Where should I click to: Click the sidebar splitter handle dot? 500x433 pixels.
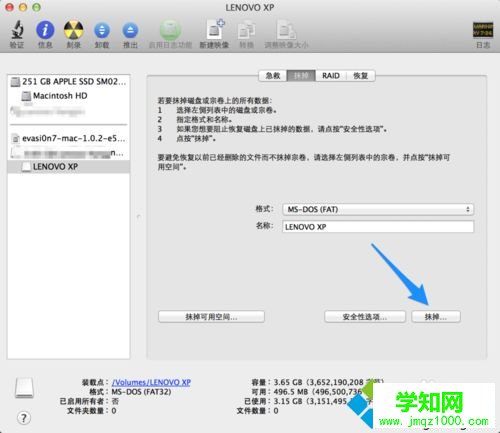click(138, 217)
